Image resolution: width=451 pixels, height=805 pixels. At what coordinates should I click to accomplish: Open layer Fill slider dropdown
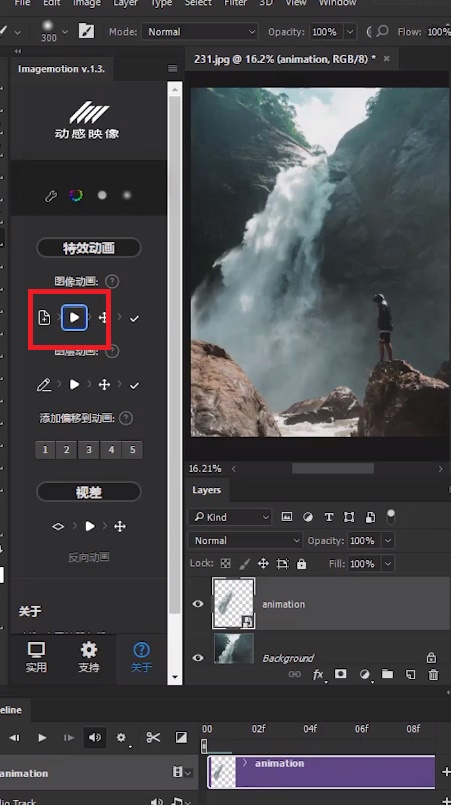[x=388, y=563]
